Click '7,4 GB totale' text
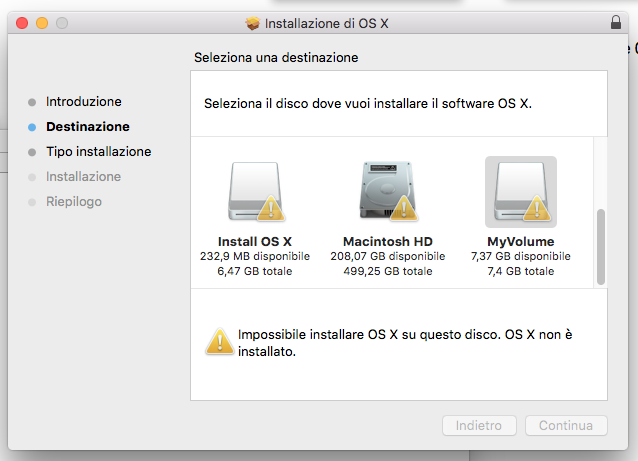Screen dimensions: 638x461 (521, 271)
